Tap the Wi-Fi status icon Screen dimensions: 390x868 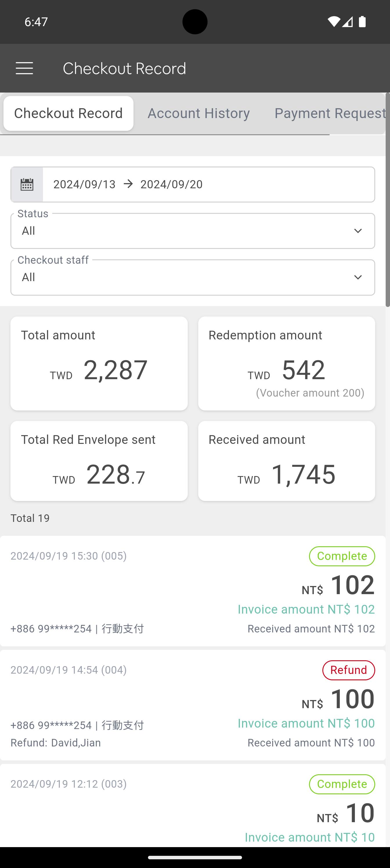pos(334,22)
